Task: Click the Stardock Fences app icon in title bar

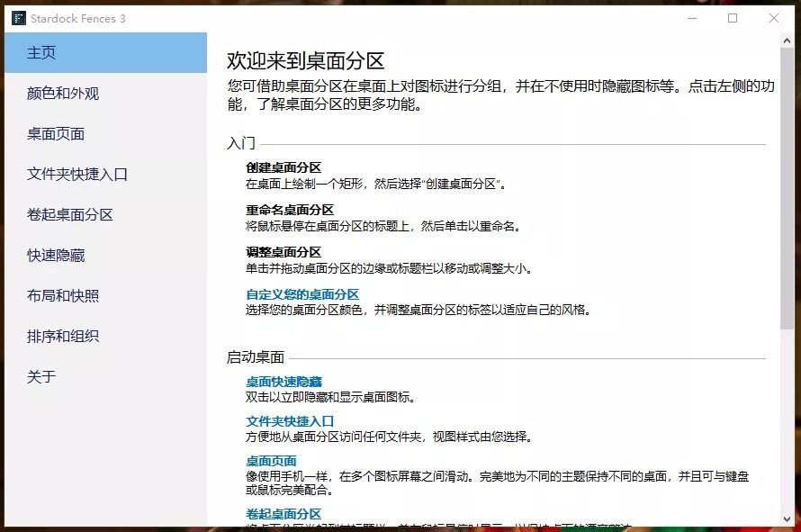Action: click(18, 18)
